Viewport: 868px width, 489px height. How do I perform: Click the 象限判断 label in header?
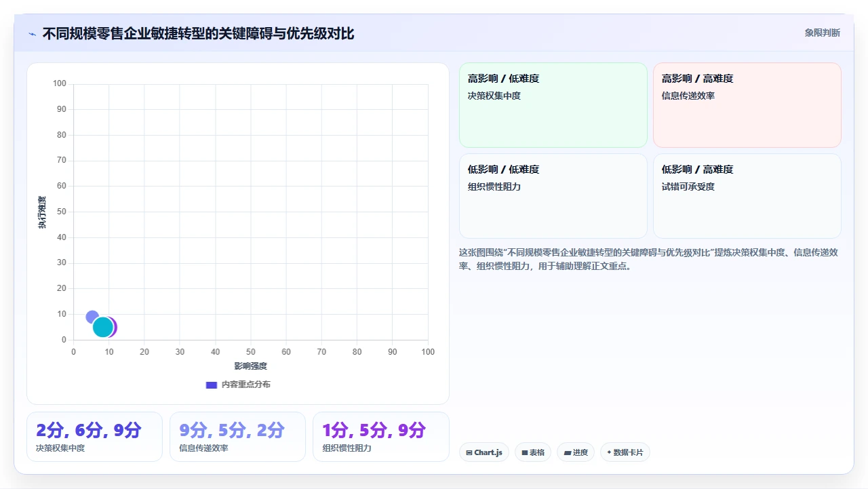822,33
